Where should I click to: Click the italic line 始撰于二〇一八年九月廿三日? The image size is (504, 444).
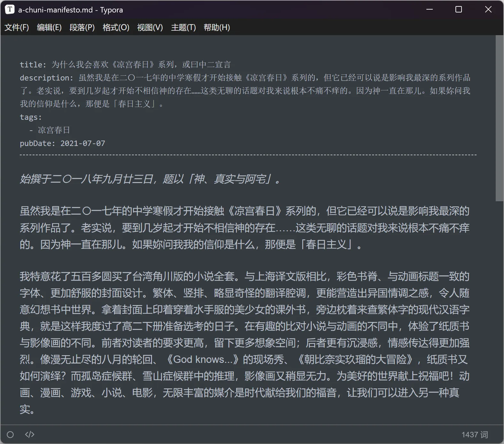[150, 179]
